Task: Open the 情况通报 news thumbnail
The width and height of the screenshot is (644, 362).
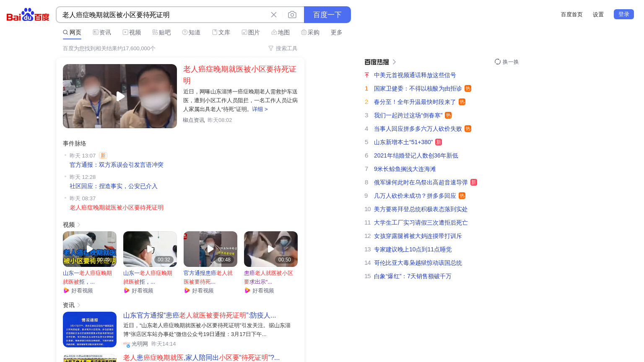Action: point(90,329)
